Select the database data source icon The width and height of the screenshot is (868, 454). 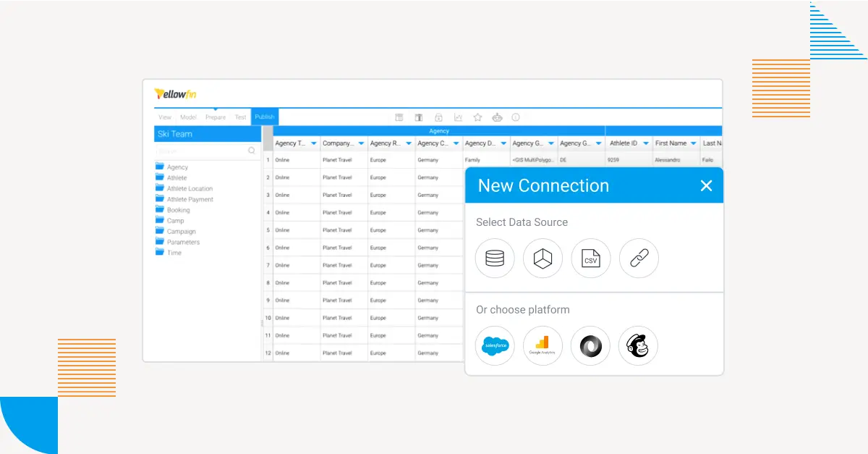click(495, 258)
